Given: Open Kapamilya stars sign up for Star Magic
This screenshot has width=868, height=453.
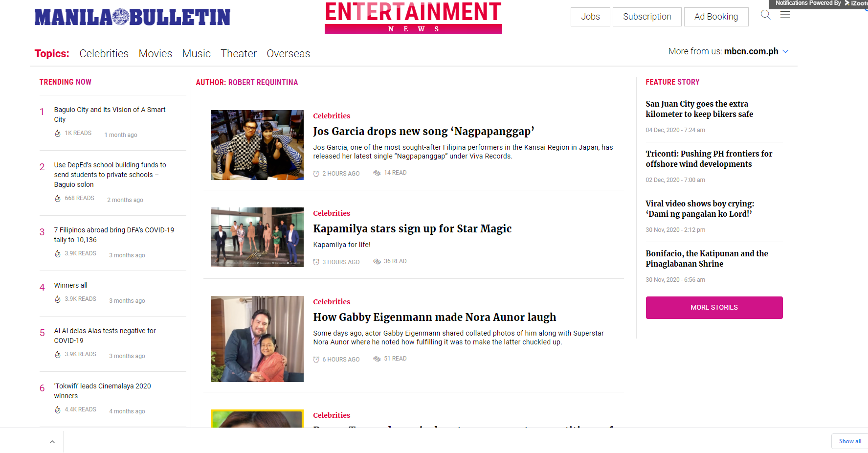Looking at the screenshot, I should click(412, 228).
